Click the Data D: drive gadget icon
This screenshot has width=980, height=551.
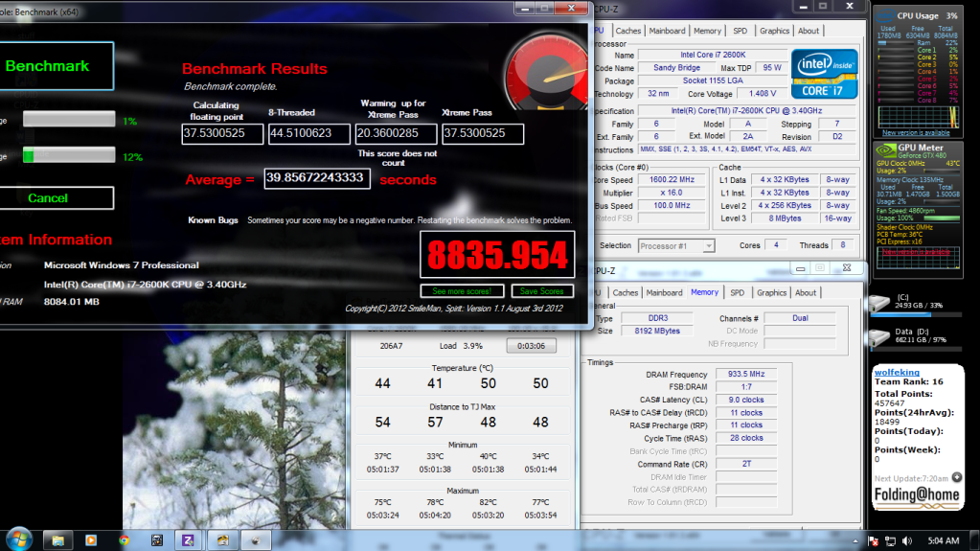(x=880, y=336)
